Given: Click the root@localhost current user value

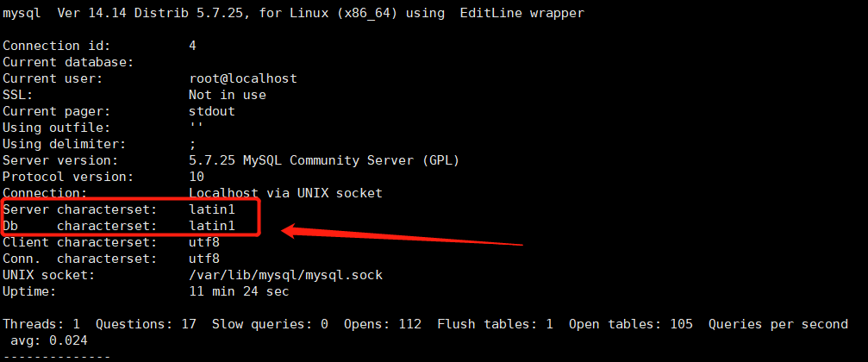Looking at the screenshot, I should 242,78.
